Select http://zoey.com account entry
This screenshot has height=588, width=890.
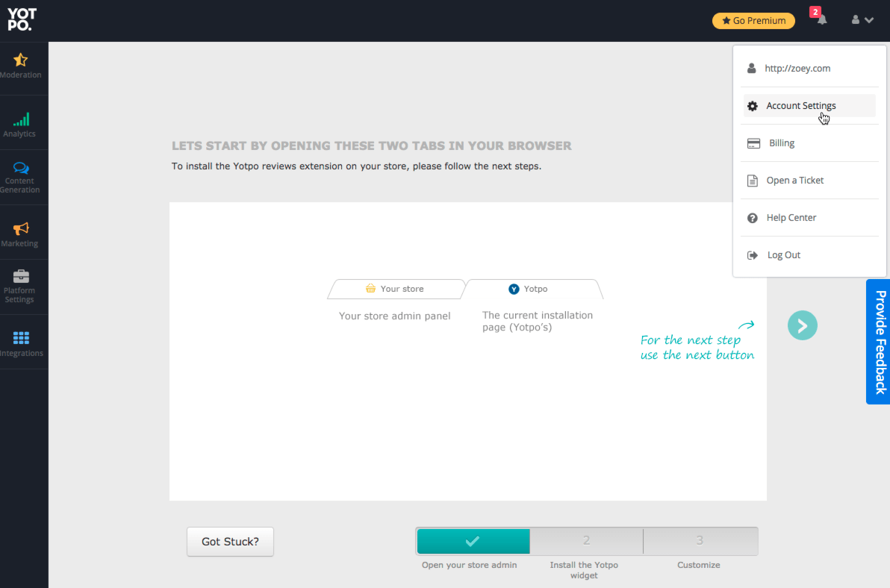point(809,68)
